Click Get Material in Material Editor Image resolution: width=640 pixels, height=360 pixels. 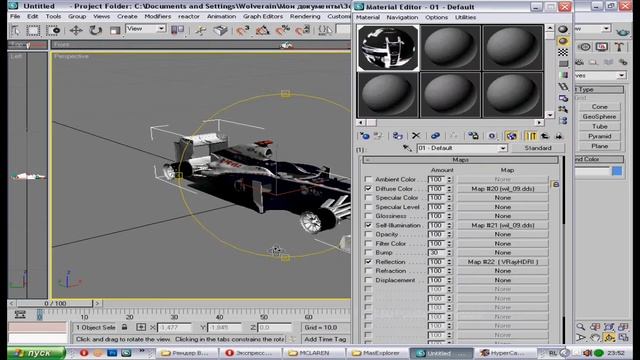(365, 136)
